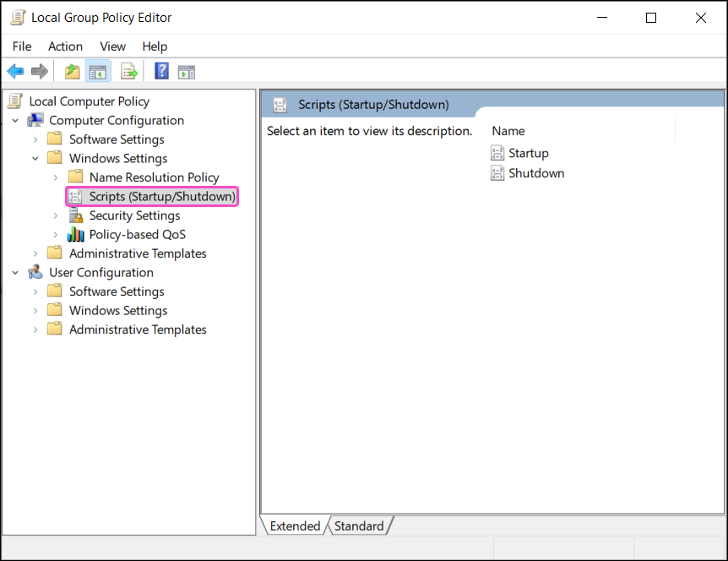The image size is (728, 561).
Task: Click the Name column header
Action: click(x=508, y=131)
